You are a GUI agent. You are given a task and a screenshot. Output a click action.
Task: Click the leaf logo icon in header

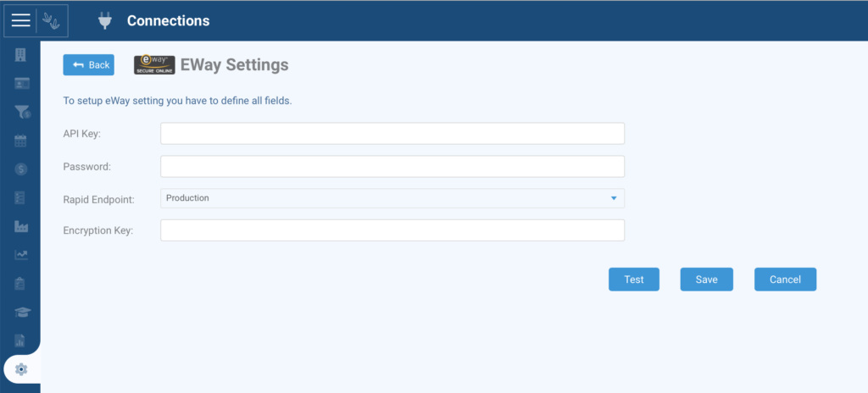click(x=52, y=21)
